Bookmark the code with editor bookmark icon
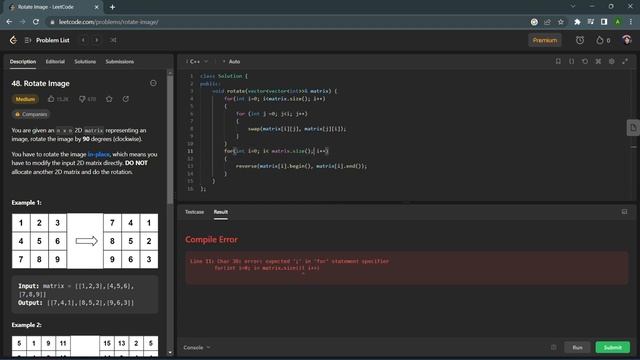This screenshot has width=640, height=360. pyautogui.click(x=558, y=61)
